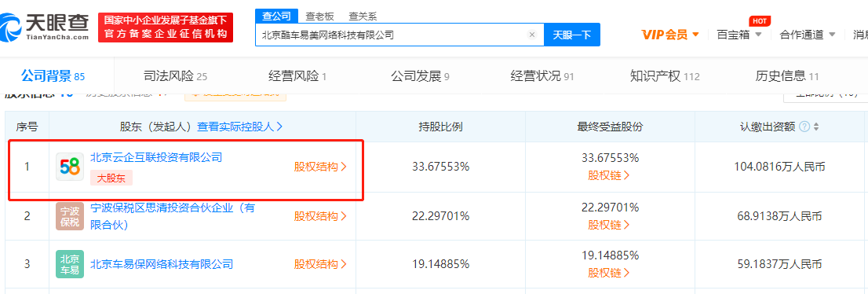Select 22.29701% in 持股比例 column
Viewport: 868px width, 294px height.
tap(440, 216)
